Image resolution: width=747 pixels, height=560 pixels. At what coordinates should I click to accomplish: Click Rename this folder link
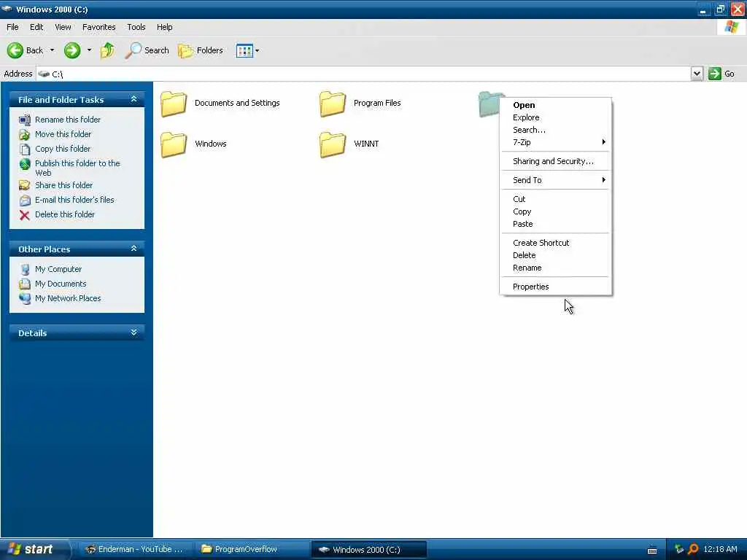click(68, 120)
